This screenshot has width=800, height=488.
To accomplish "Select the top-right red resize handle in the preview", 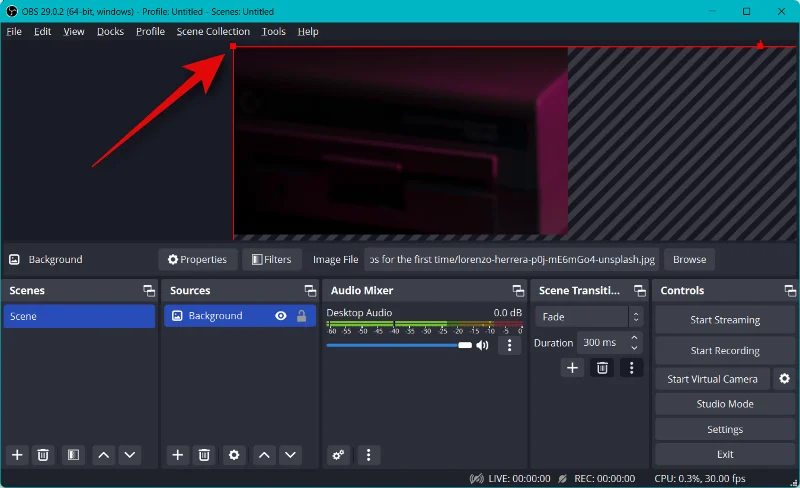I will click(760, 45).
